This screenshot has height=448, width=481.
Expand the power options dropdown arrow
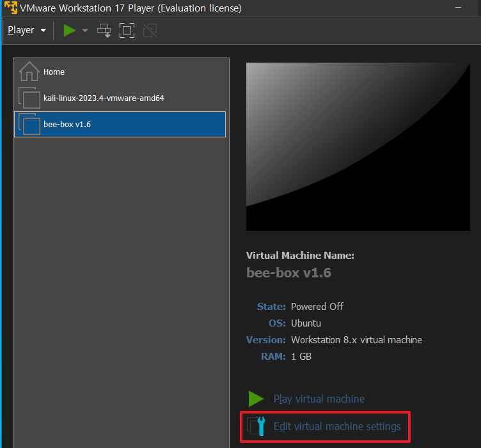[x=85, y=30]
